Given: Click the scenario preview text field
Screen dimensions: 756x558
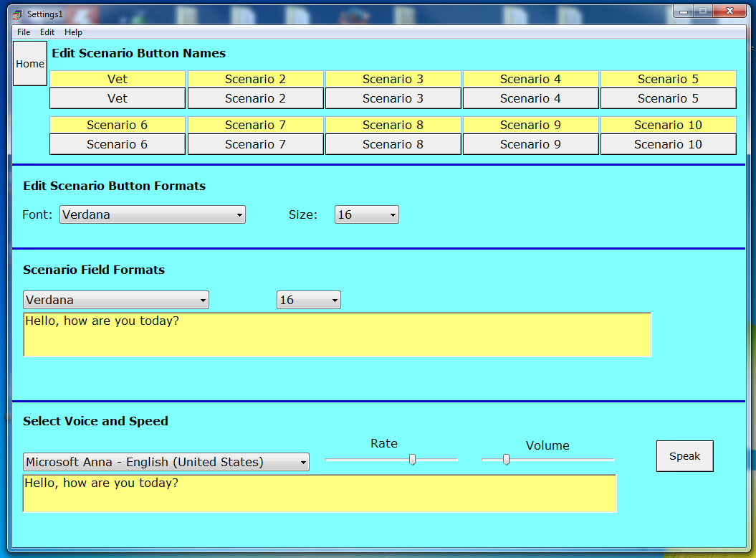Looking at the screenshot, I should click(x=337, y=334).
